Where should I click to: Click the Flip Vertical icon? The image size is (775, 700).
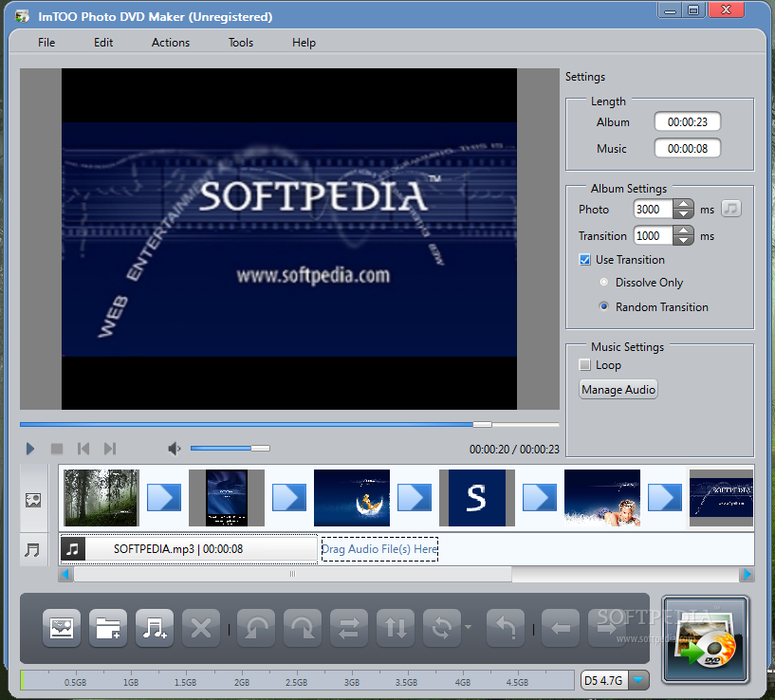tap(396, 628)
